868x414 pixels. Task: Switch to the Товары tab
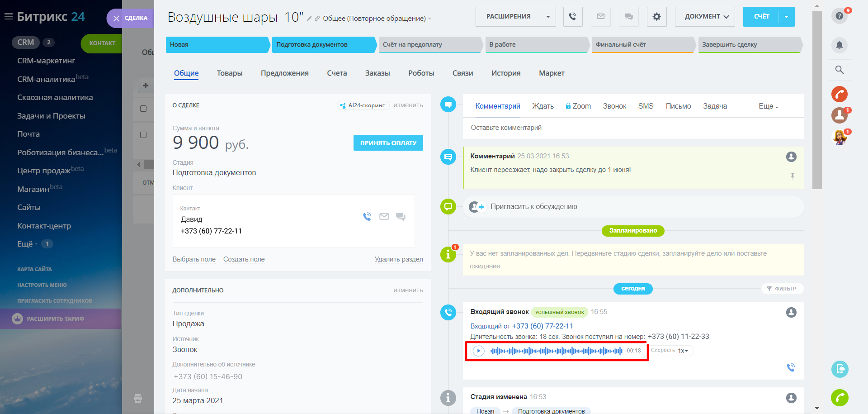click(x=229, y=73)
